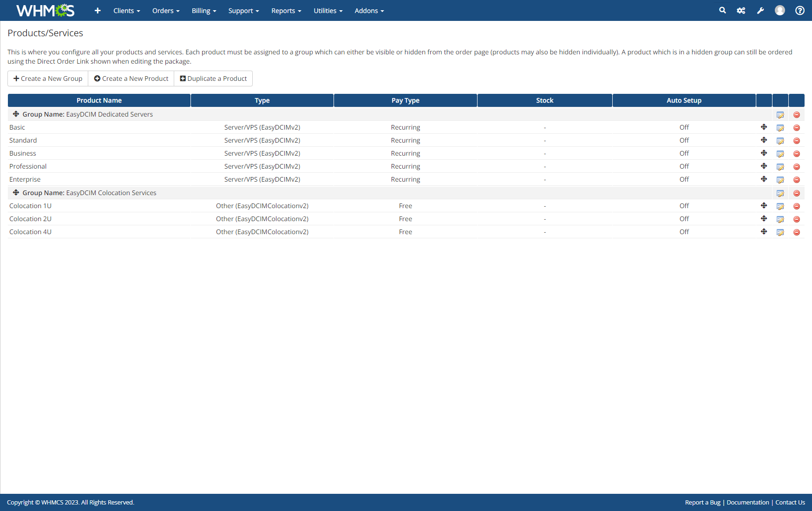Image resolution: width=812 pixels, height=511 pixels.
Task: Click Create a New Group button
Action: (48, 79)
